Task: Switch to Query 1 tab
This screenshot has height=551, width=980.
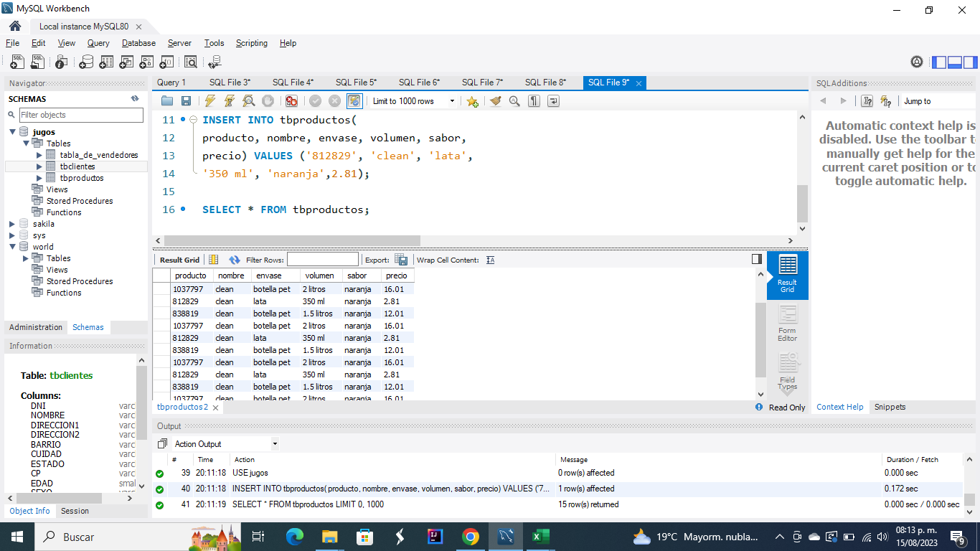Action: tap(171, 83)
